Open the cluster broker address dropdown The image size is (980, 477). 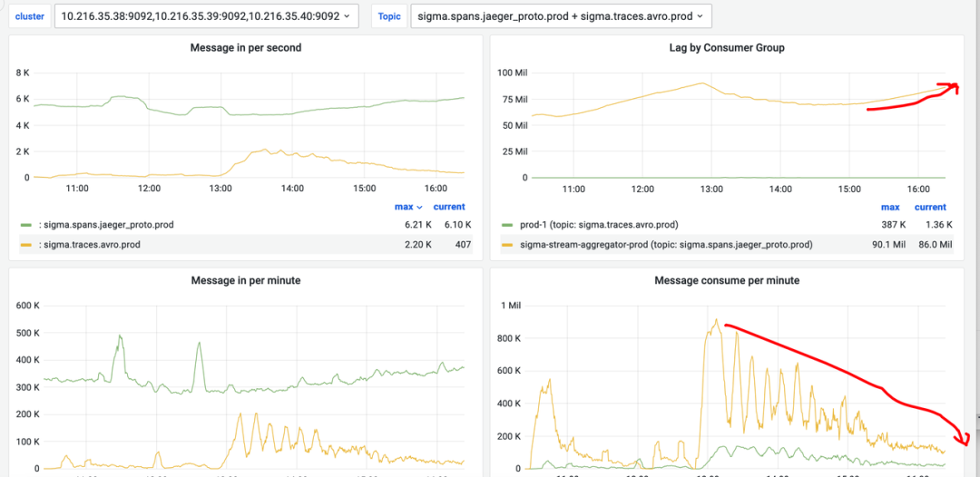(x=206, y=16)
